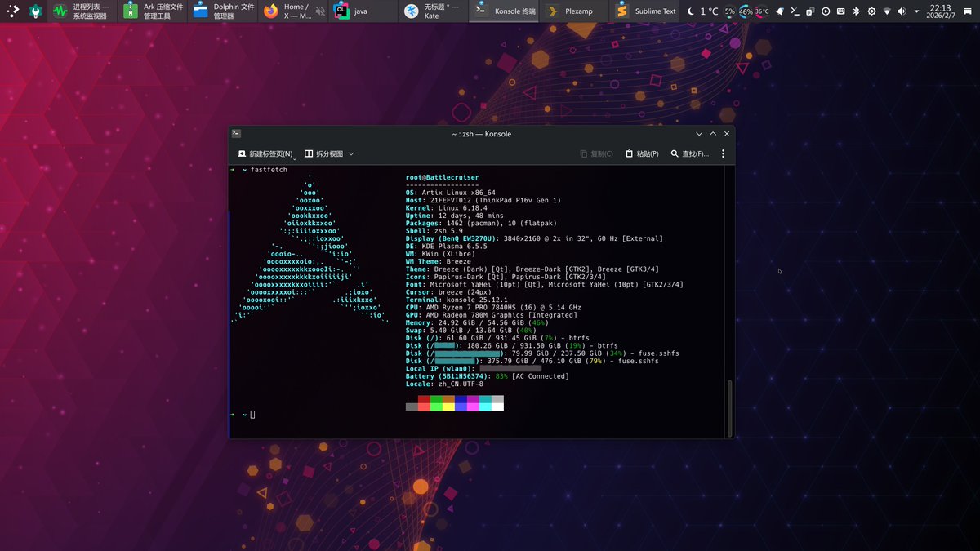Click the text root@Battlecruiser in terminal
980x551 pixels.
442,177
